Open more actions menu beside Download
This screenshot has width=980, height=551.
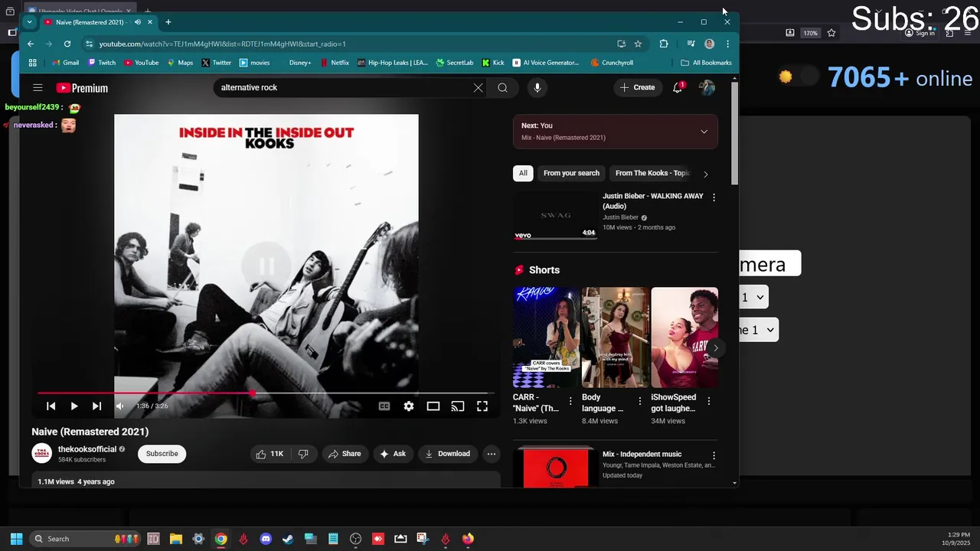coord(492,454)
